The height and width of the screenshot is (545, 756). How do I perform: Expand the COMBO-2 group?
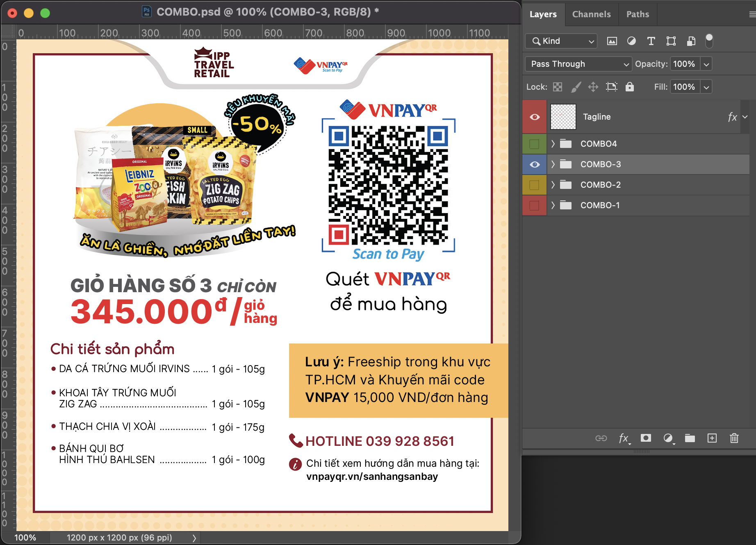click(553, 185)
